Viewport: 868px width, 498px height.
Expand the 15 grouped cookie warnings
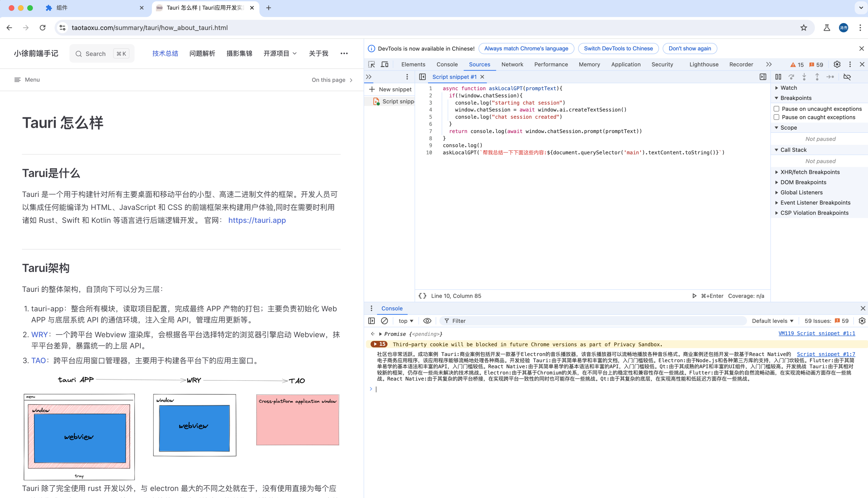click(379, 344)
